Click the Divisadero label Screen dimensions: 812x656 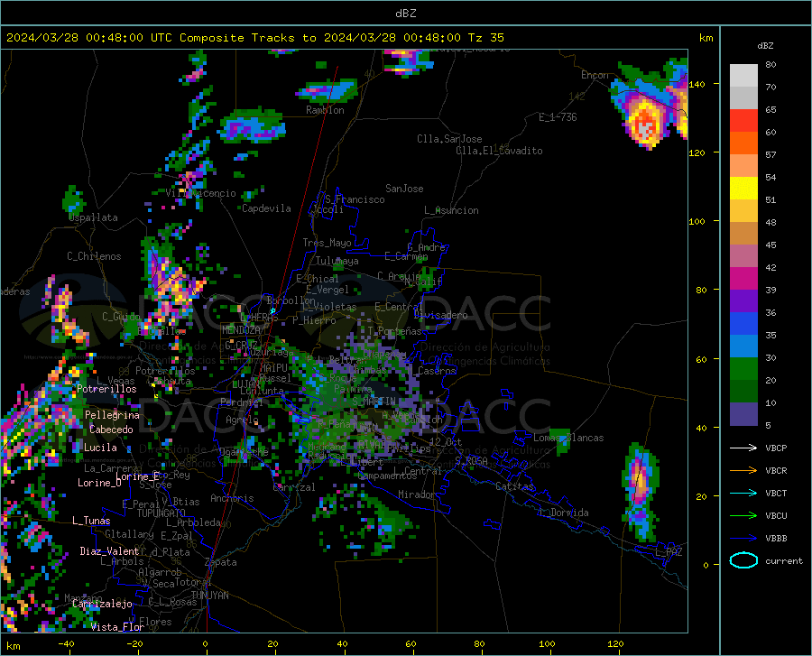tap(440, 315)
